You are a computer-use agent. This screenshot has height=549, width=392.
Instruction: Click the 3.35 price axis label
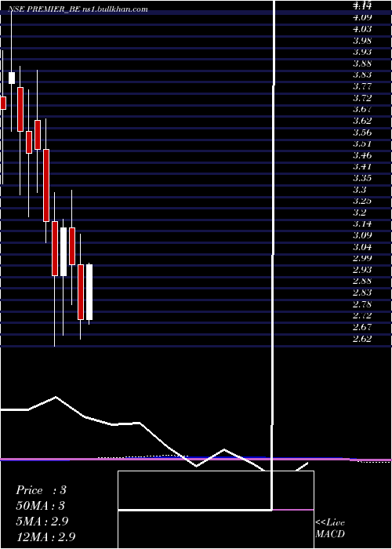pyautogui.click(x=362, y=178)
